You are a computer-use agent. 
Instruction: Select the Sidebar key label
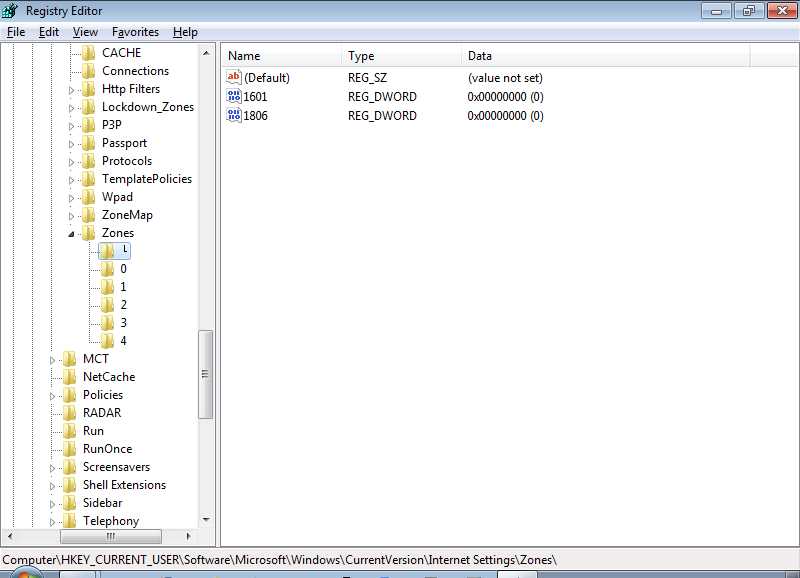103,503
